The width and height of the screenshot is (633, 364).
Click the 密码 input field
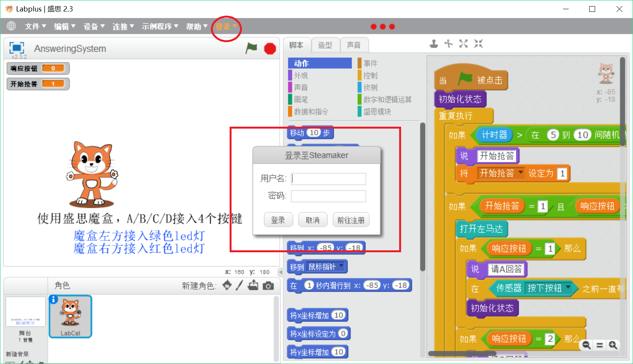[328, 196]
